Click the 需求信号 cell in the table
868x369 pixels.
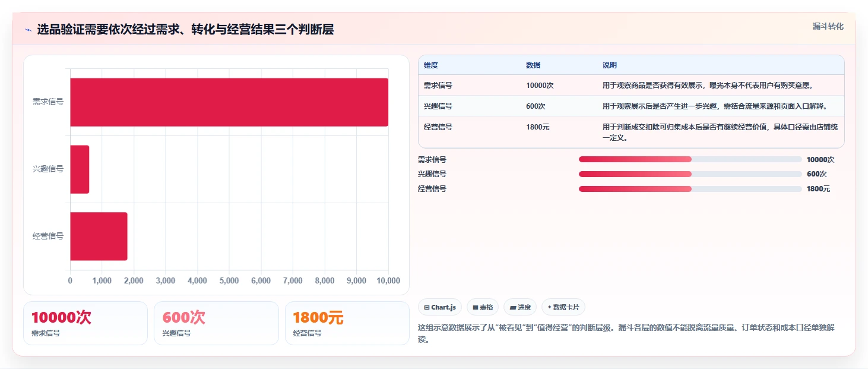(x=438, y=86)
